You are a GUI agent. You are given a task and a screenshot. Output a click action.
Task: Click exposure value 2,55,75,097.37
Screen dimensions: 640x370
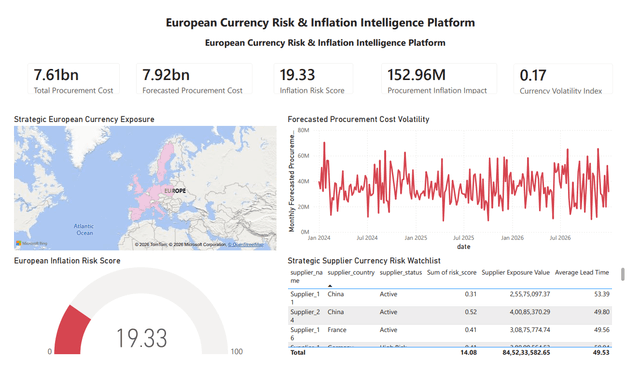click(529, 294)
